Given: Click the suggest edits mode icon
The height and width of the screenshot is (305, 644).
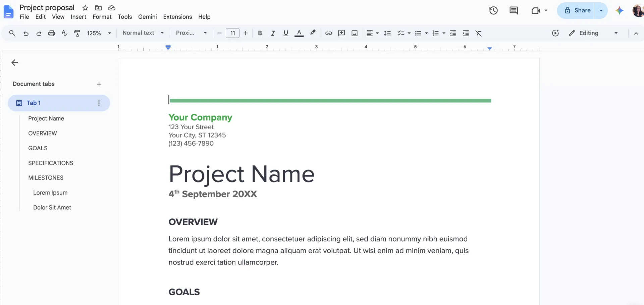Looking at the screenshot, I should coord(555,33).
